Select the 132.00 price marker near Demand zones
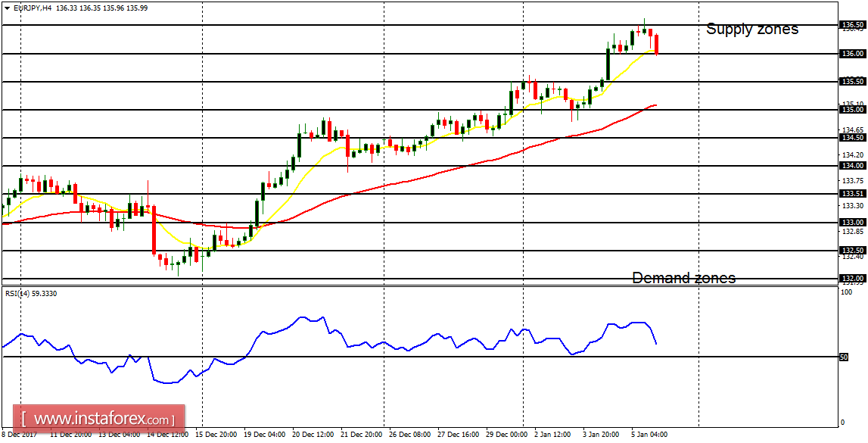This screenshot has height=443, width=868. click(x=854, y=278)
